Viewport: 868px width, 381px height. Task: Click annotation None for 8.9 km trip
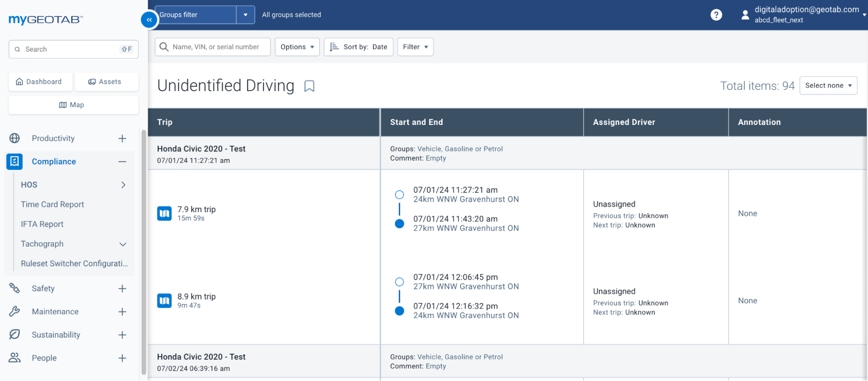tap(747, 301)
